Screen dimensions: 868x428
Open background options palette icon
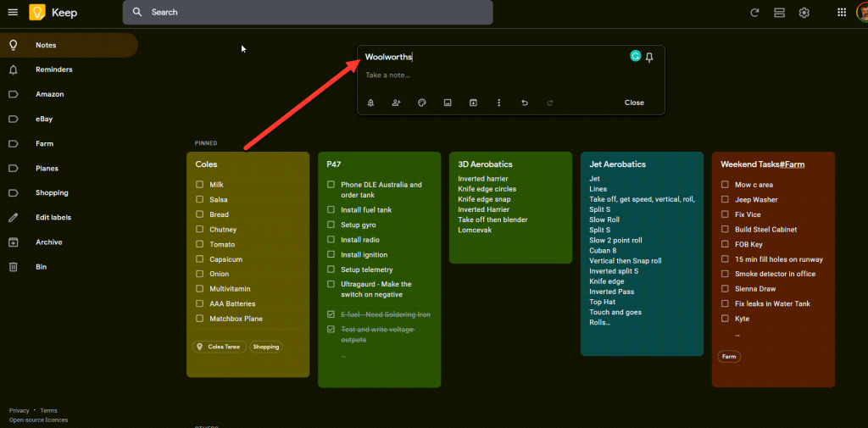pos(422,103)
